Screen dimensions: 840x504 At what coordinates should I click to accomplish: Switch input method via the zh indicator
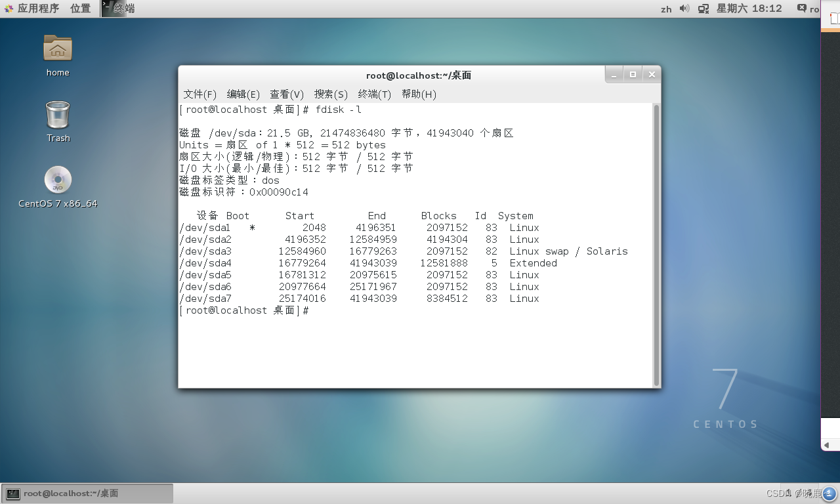666,9
